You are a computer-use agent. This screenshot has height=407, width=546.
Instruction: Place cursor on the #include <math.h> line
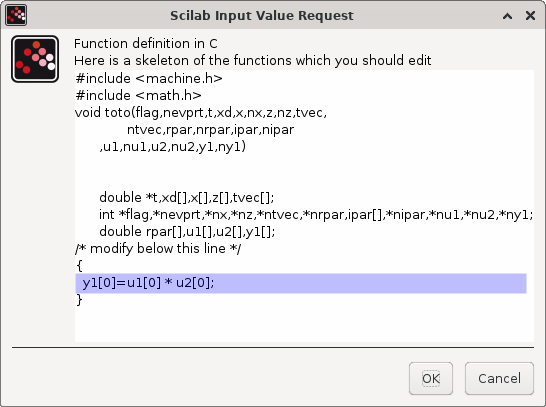click(138, 95)
